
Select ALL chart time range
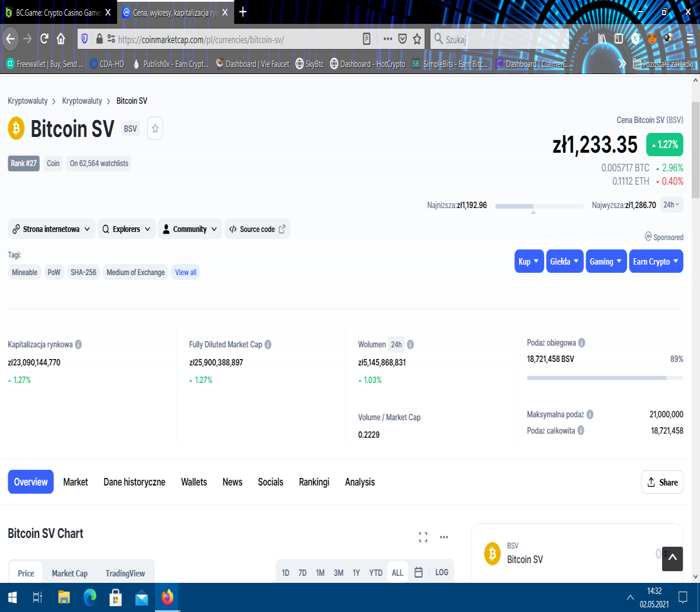pos(397,573)
